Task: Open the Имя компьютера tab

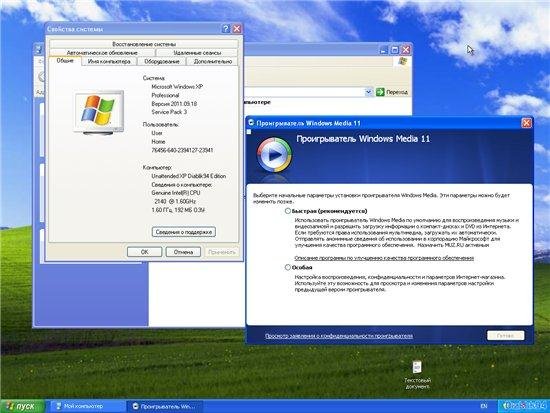Action: coord(109,61)
